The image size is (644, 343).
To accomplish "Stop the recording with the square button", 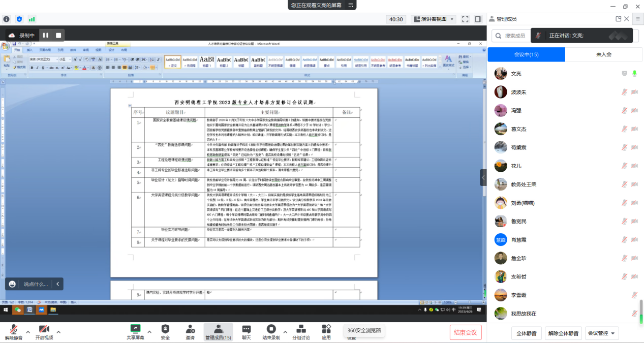I will [58, 35].
